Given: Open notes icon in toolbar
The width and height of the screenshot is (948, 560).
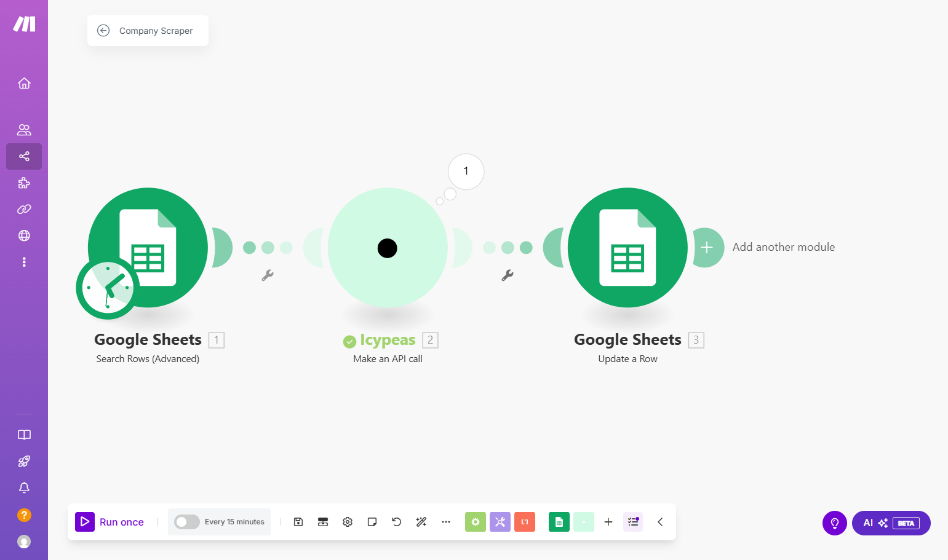Looking at the screenshot, I should click(372, 522).
